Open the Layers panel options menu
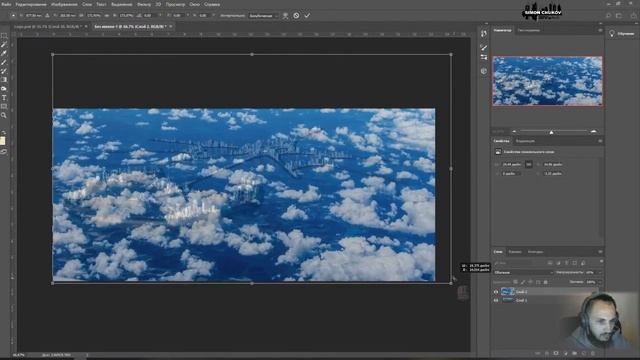Image resolution: width=640 pixels, height=360 pixels. (x=600, y=252)
